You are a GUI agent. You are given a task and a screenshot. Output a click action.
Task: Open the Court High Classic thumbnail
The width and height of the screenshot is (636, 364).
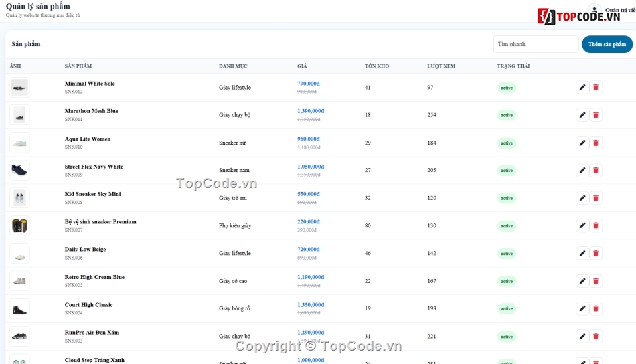[19, 309]
